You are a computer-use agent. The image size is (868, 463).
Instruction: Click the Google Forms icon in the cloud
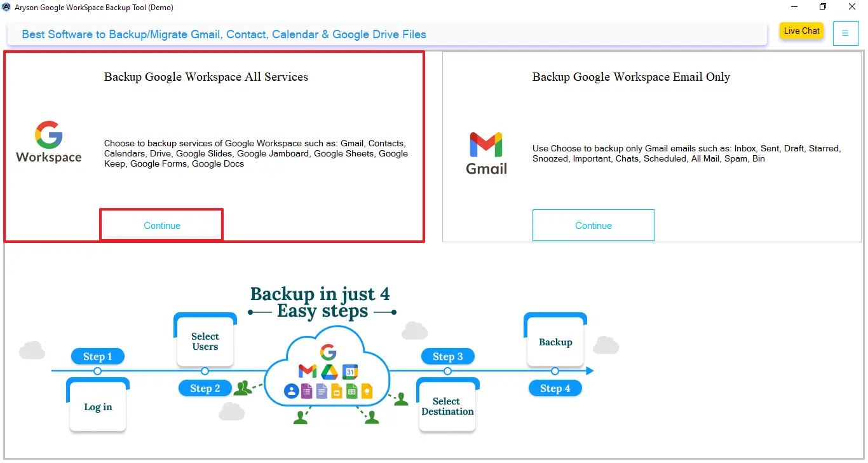coord(307,390)
